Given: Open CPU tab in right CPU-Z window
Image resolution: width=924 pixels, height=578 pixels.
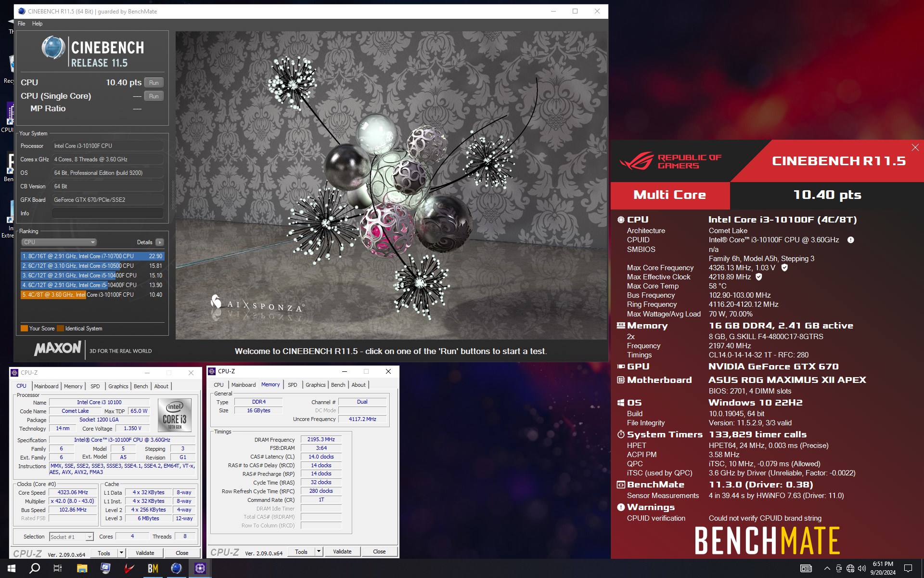Looking at the screenshot, I should coord(218,385).
